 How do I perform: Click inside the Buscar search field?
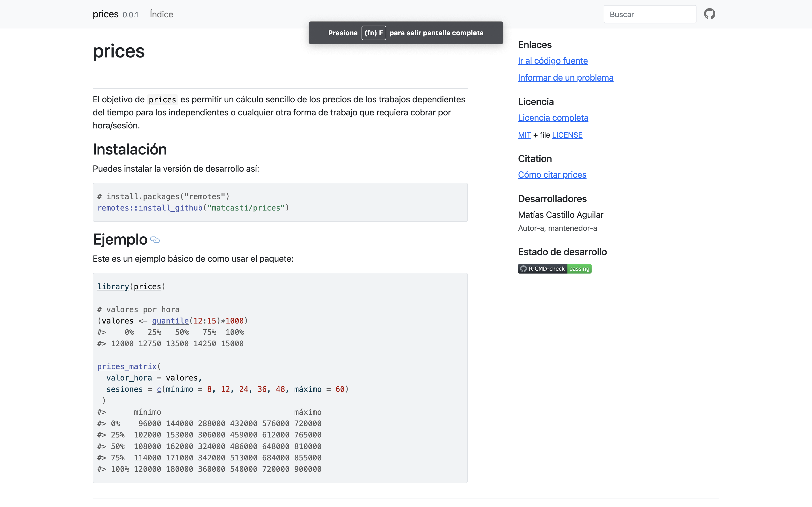click(650, 14)
